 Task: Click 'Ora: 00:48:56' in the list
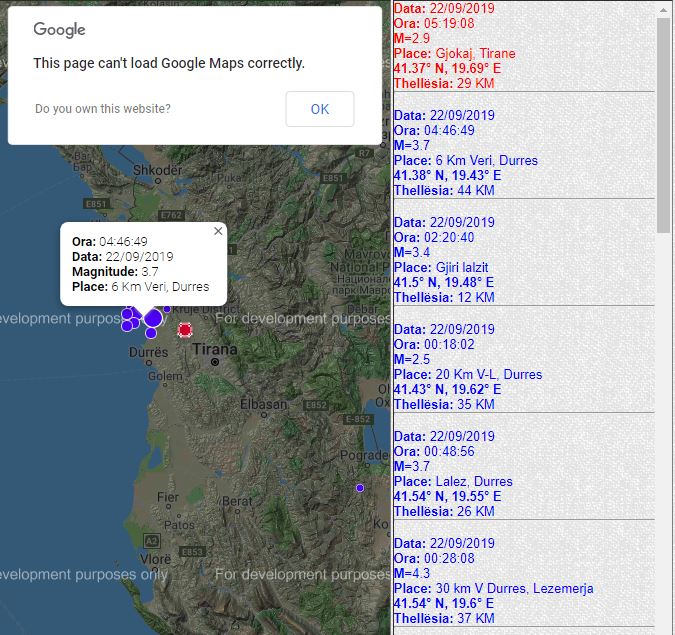[x=434, y=451]
